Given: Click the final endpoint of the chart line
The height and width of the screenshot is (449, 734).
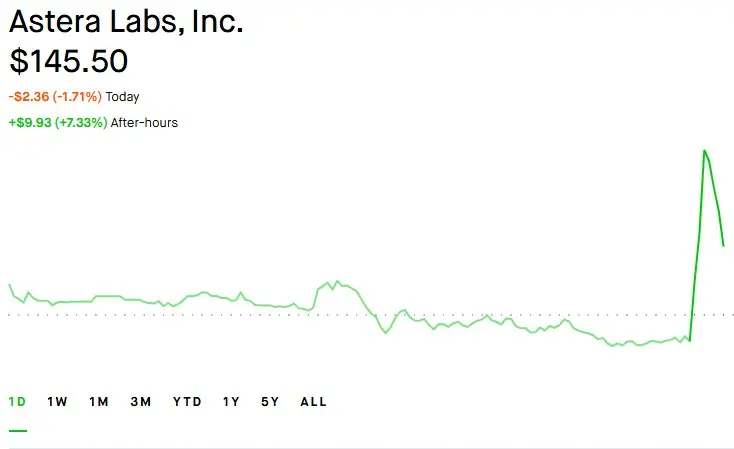Looking at the screenshot, I should point(723,245).
